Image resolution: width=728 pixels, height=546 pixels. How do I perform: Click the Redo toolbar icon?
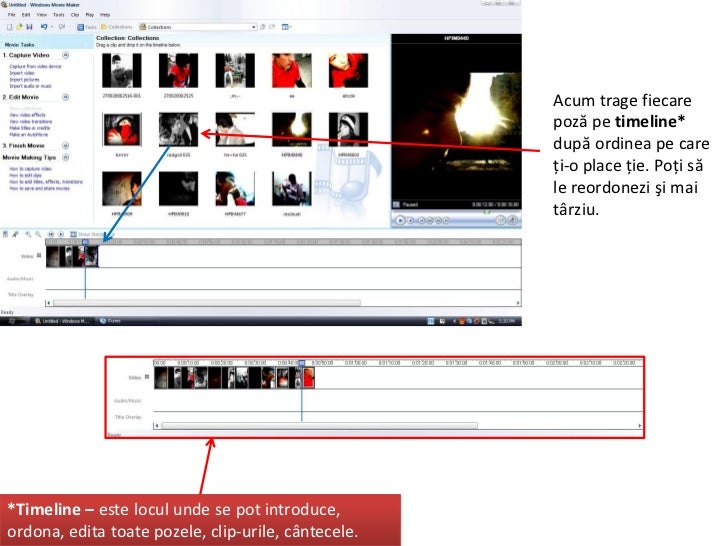click(62, 27)
